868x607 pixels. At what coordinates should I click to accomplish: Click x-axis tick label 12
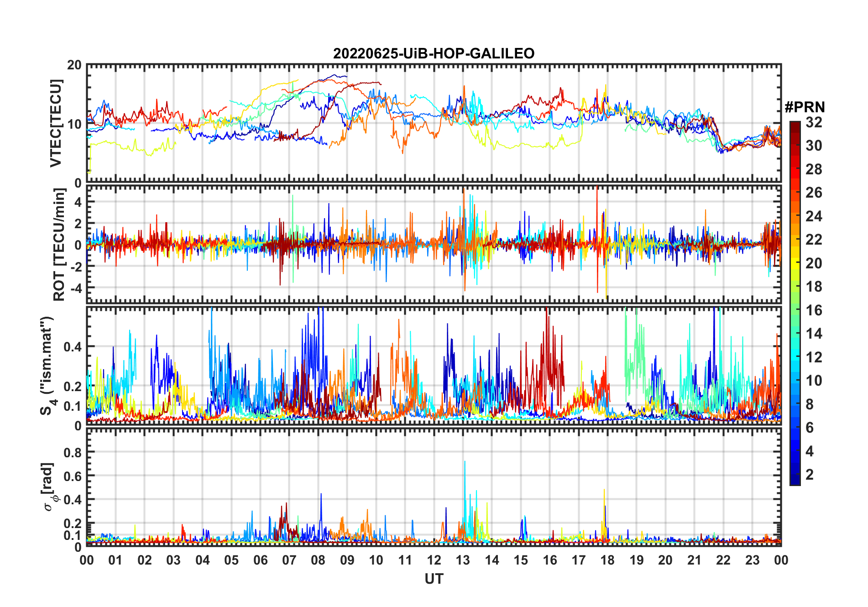point(434,560)
